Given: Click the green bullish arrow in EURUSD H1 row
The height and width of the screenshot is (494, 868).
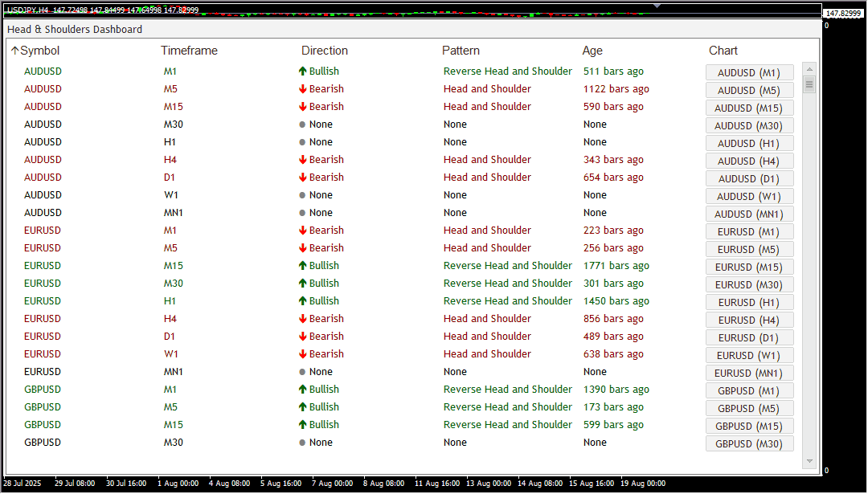Looking at the screenshot, I should click(302, 301).
